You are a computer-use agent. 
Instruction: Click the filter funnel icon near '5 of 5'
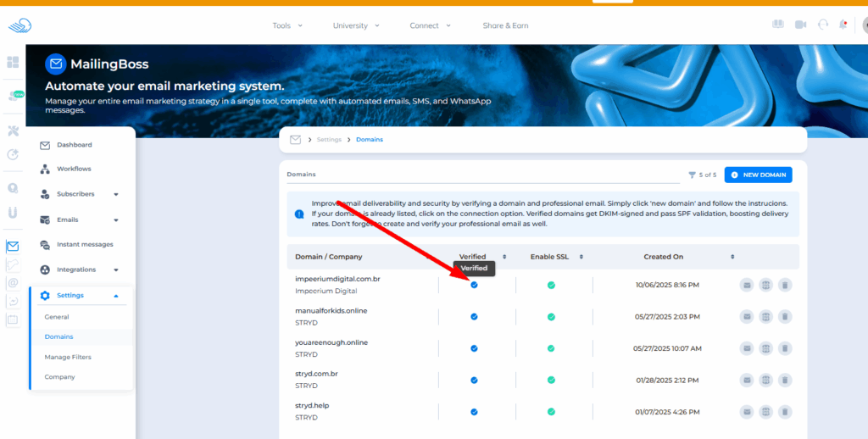(692, 175)
